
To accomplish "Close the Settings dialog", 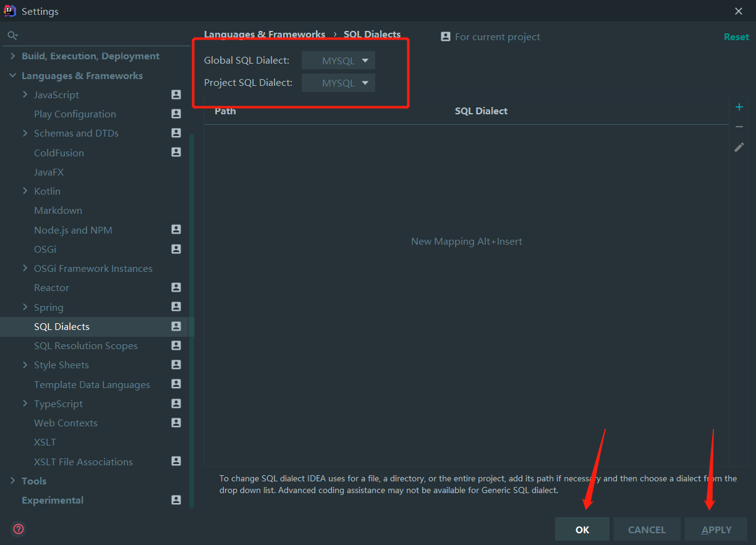I will [739, 11].
